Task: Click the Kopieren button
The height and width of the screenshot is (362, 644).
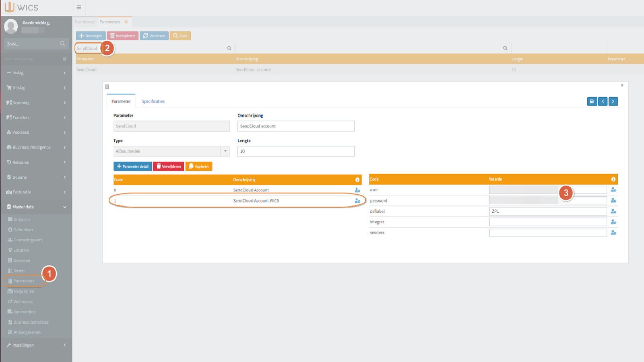Action: point(199,166)
